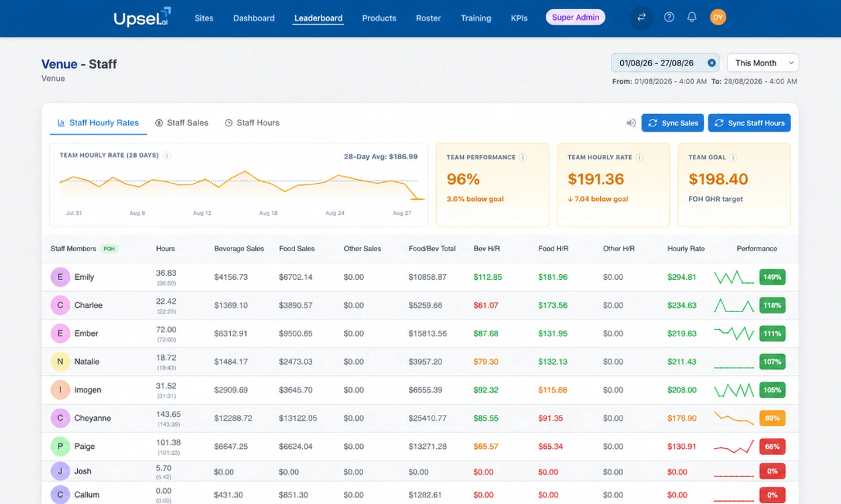841x504 pixels.
Task: Open the Products menu item
Action: coord(379,18)
